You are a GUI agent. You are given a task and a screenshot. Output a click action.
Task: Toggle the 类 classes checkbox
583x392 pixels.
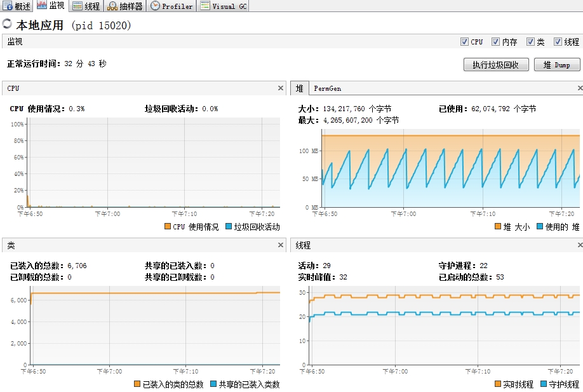(x=530, y=42)
